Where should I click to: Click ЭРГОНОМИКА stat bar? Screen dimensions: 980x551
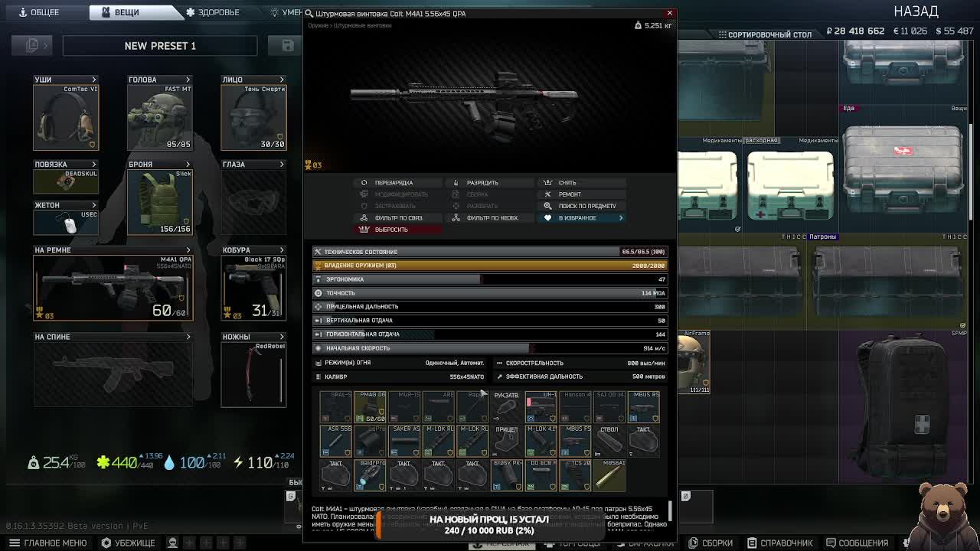tap(489, 279)
